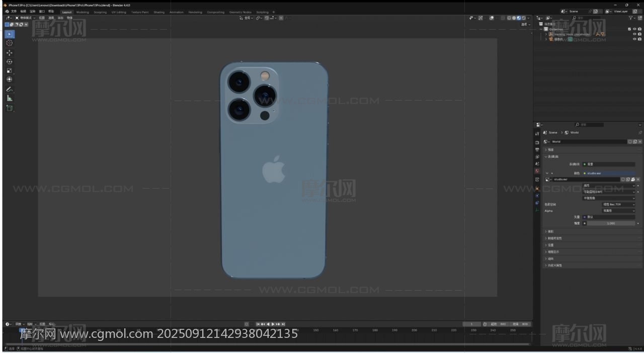Expand tracking_node_placeholder tree item
Screen dimensions: 644x353
pyautogui.click(x=546, y=34)
